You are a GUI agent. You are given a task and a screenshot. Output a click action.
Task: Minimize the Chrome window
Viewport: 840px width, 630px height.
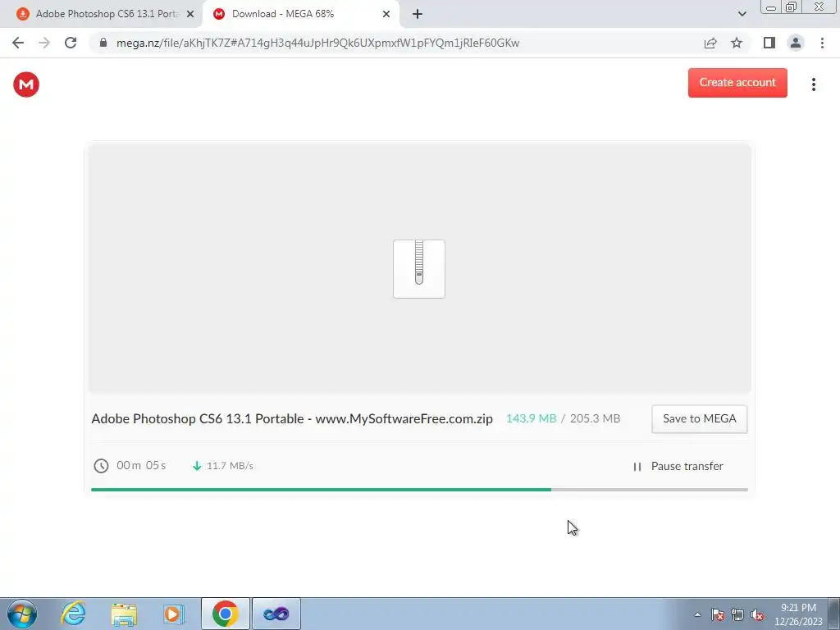coord(771,7)
